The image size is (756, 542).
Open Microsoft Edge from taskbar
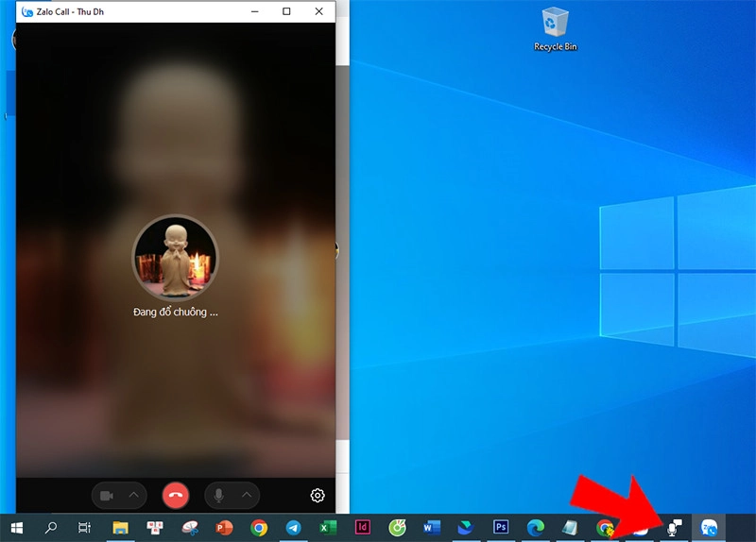[536, 528]
